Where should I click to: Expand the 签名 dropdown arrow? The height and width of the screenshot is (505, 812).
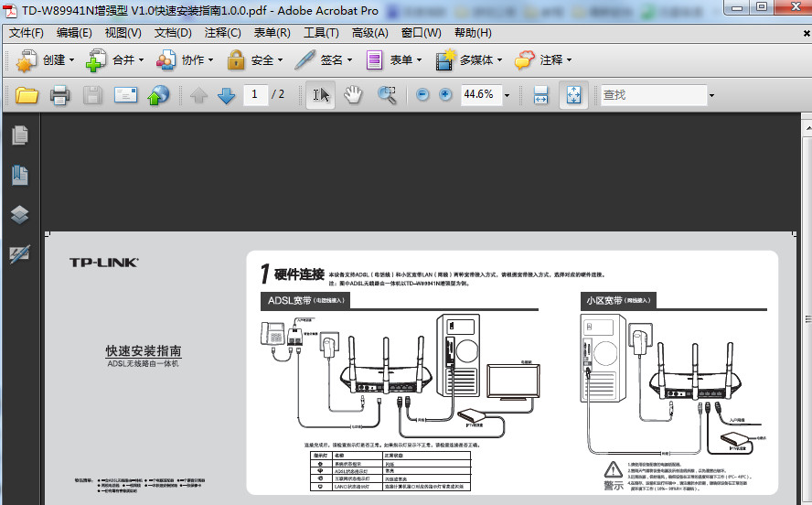pos(349,60)
